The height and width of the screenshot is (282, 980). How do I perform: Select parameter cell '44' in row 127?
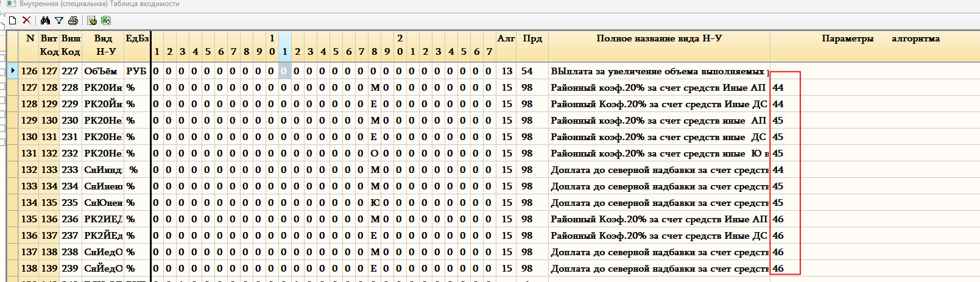pyautogui.click(x=778, y=88)
